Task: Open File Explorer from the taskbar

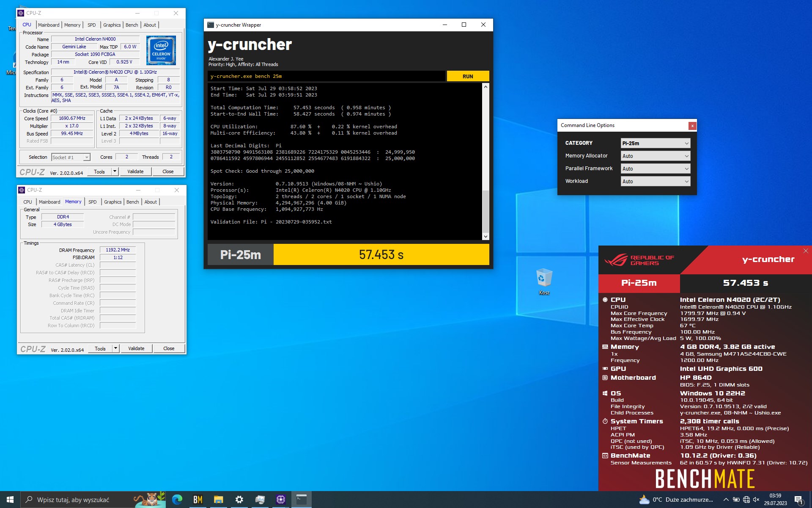Action: click(x=218, y=500)
